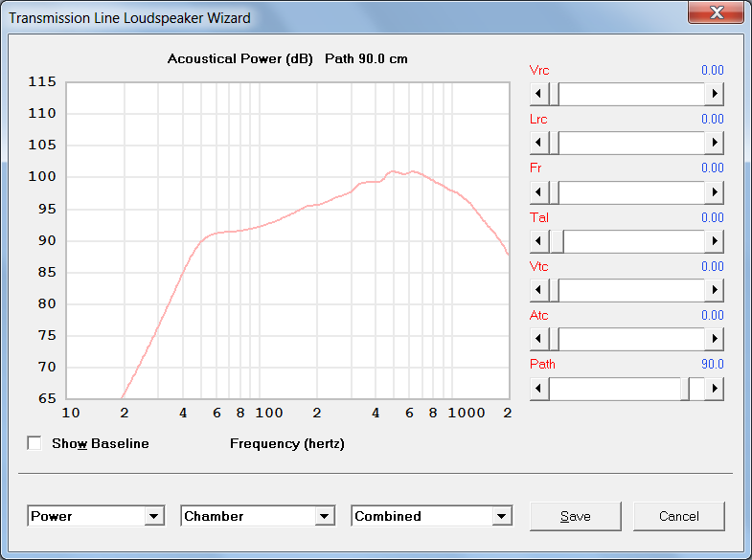Click the Vrc slider thumb
The height and width of the screenshot is (560, 752).
[554, 94]
